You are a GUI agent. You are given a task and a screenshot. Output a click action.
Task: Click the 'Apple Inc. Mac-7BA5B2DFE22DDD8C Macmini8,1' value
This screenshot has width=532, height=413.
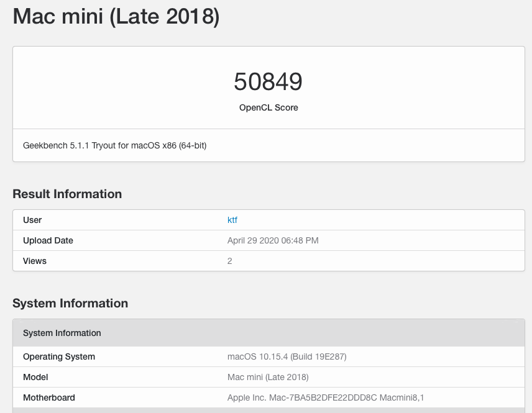click(x=326, y=397)
